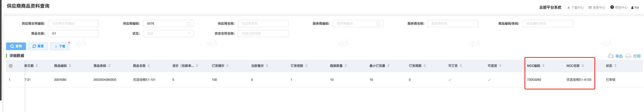644x112 pixels.
Task: Click the 商品编码/条码 input field
Action: tap(547, 24)
